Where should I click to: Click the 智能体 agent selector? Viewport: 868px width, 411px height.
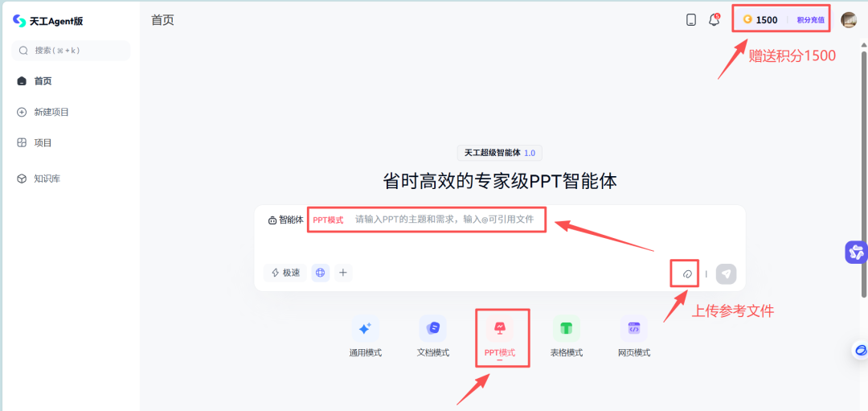[x=285, y=220]
